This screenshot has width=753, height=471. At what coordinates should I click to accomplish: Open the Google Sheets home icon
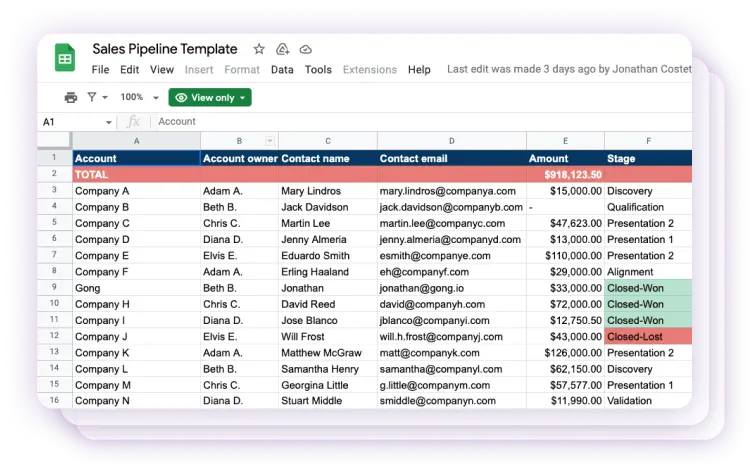coord(65,57)
